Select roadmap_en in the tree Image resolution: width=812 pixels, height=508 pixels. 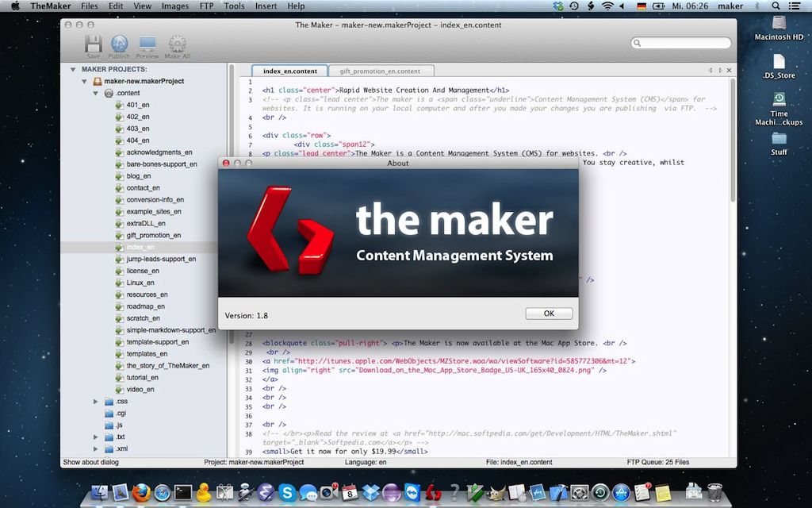pos(146,306)
